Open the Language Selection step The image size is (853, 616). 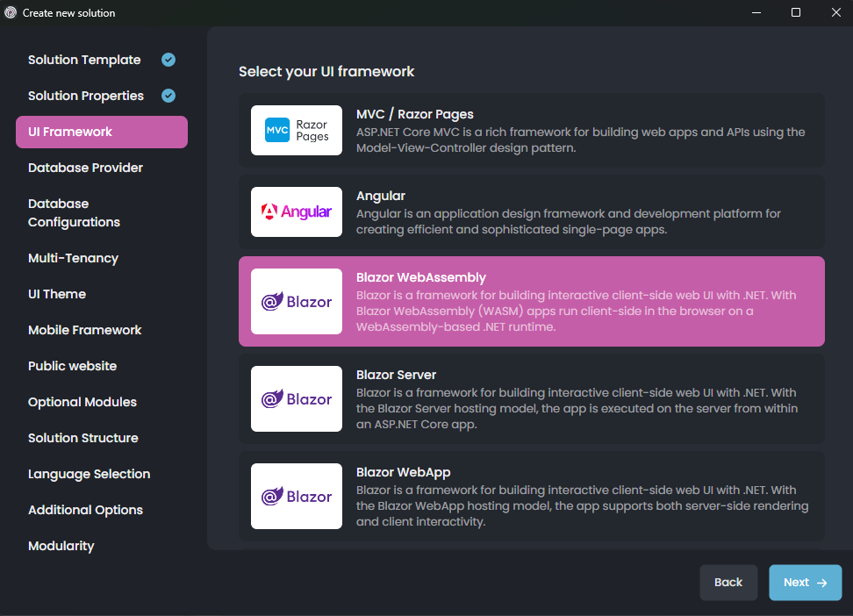(90, 474)
